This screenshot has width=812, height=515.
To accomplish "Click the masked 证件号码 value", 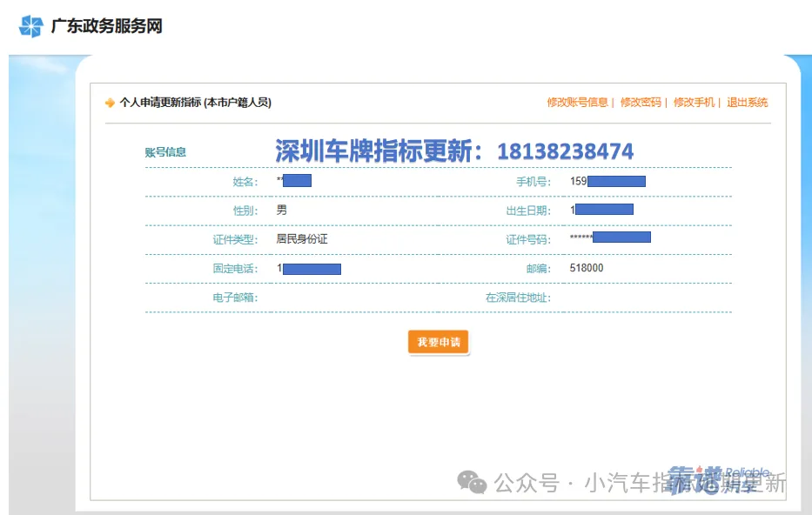I will 610,237.
